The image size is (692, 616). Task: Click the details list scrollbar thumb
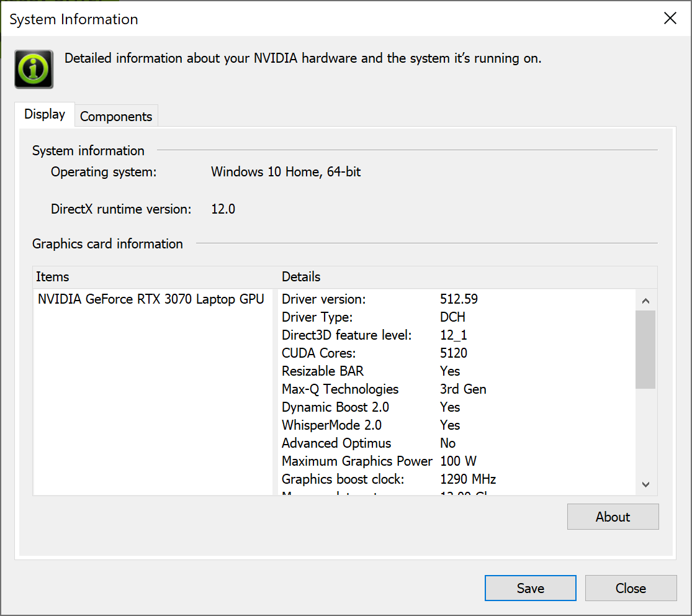coord(645,349)
